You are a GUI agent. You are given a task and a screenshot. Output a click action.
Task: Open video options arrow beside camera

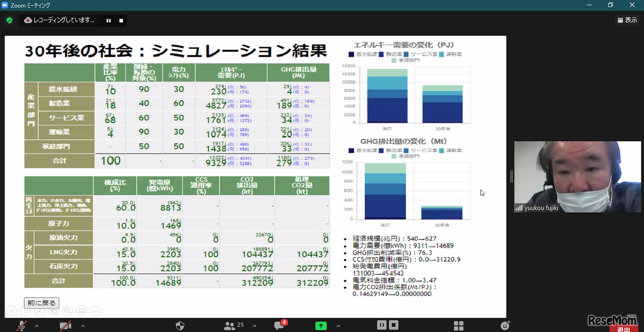coord(83,326)
